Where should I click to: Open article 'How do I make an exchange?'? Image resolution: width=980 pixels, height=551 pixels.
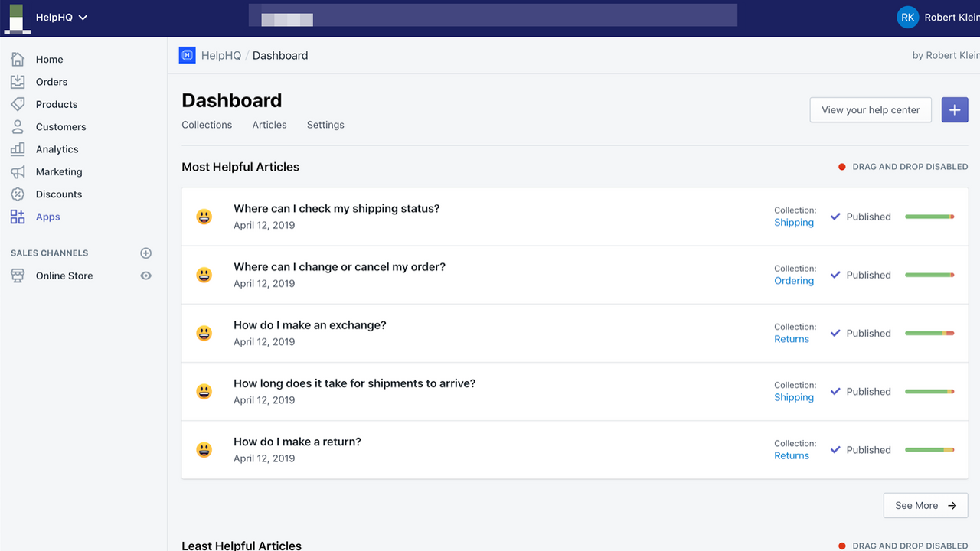[x=310, y=324]
